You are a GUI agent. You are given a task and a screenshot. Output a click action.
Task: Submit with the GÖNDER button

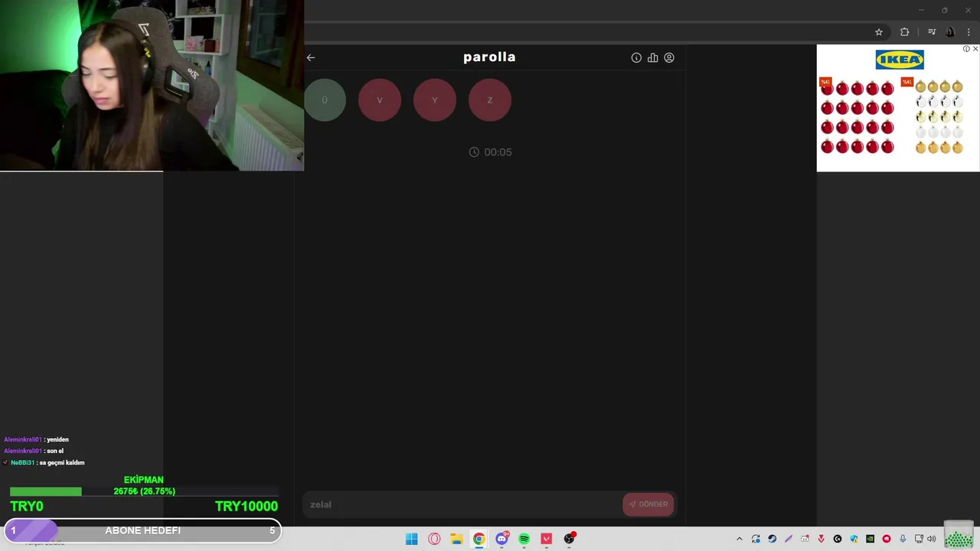coord(648,504)
